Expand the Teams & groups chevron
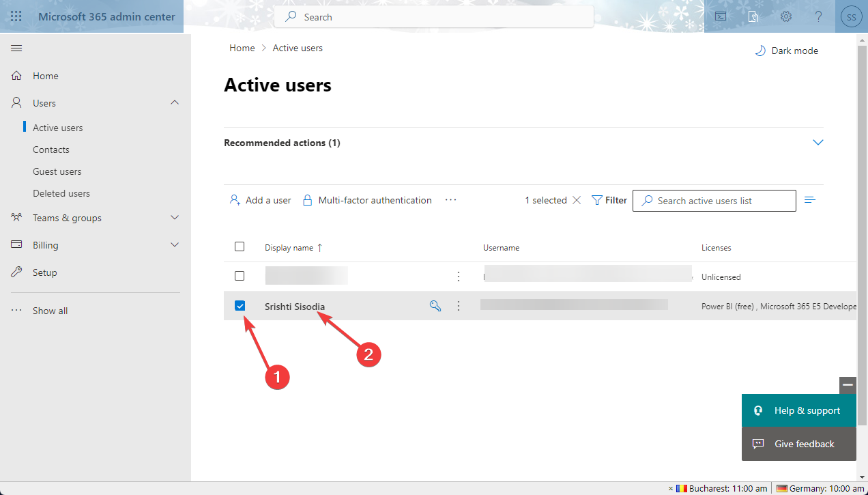This screenshot has height=495, width=868. (x=175, y=218)
